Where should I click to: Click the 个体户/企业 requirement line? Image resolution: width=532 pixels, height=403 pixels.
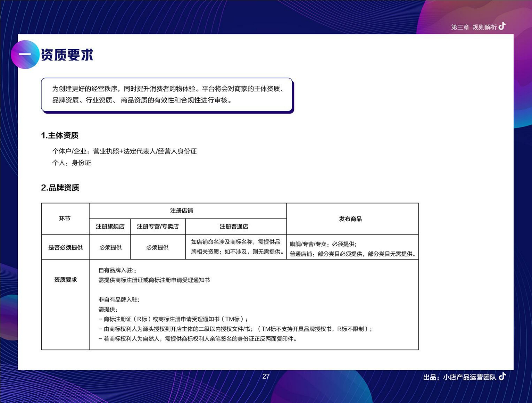(x=124, y=151)
